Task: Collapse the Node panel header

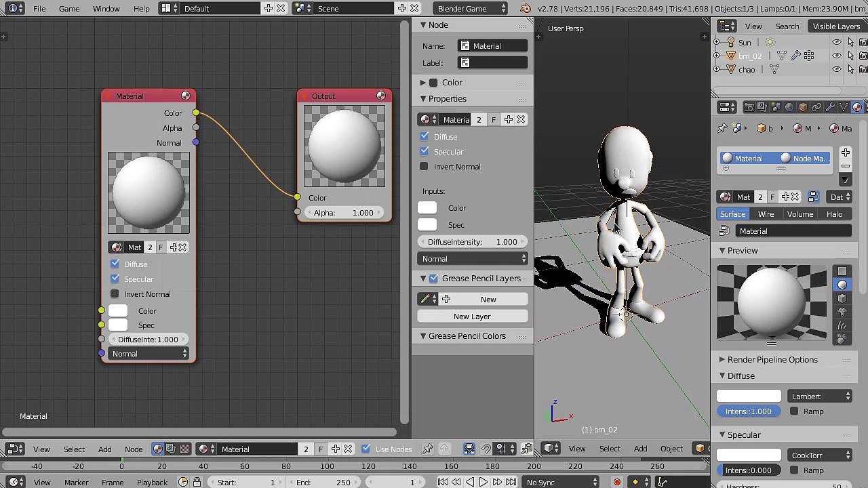Action: [423, 25]
